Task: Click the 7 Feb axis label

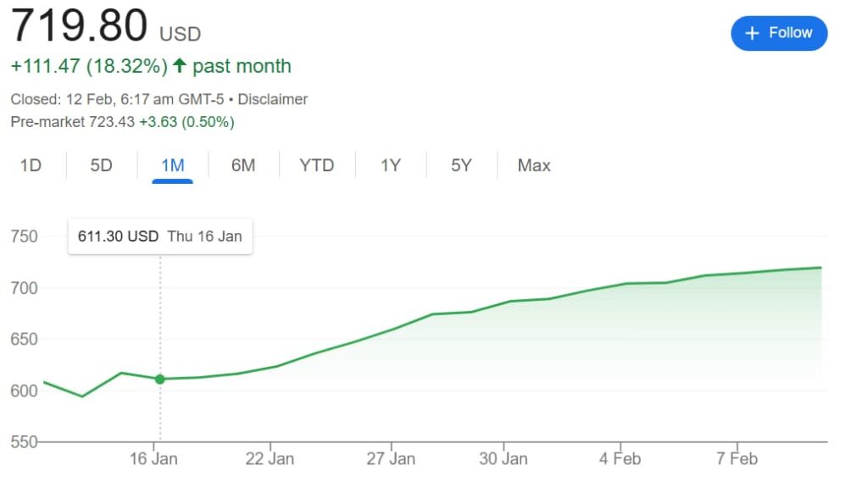Action: pyautogui.click(x=736, y=459)
